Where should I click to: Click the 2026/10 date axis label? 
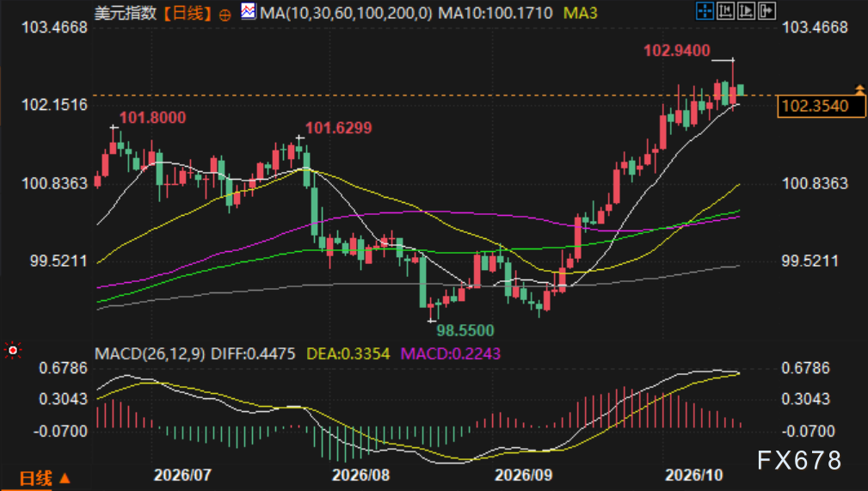pos(693,475)
